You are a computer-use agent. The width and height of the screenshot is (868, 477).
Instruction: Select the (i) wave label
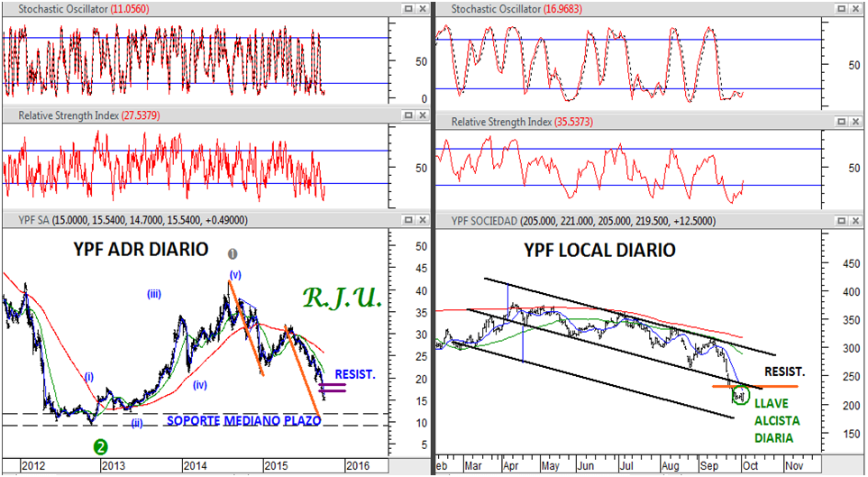pyautogui.click(x=89, y=377)
